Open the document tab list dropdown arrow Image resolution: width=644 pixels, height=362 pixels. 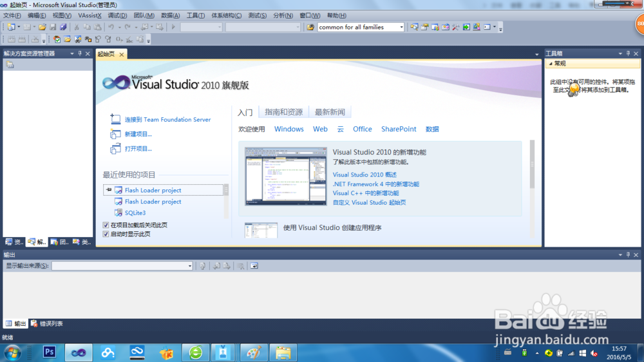(536, 54)
